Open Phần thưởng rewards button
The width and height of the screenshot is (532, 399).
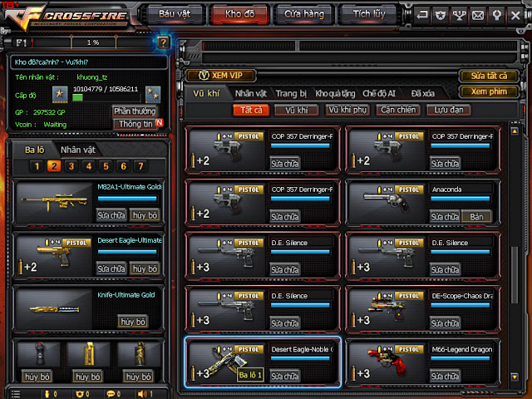tap(135, 111)
